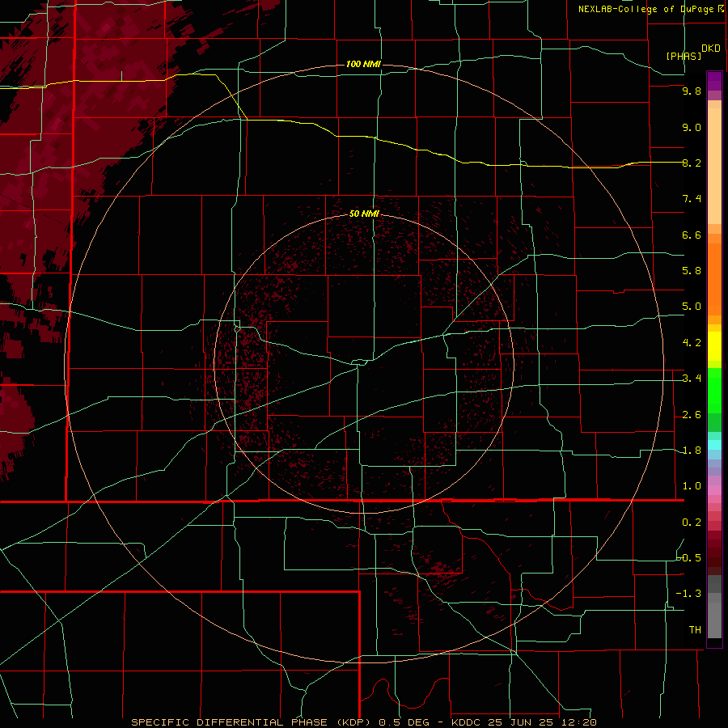
Task: Click the 50 NMI range ring label
Action: click(364, 214)
